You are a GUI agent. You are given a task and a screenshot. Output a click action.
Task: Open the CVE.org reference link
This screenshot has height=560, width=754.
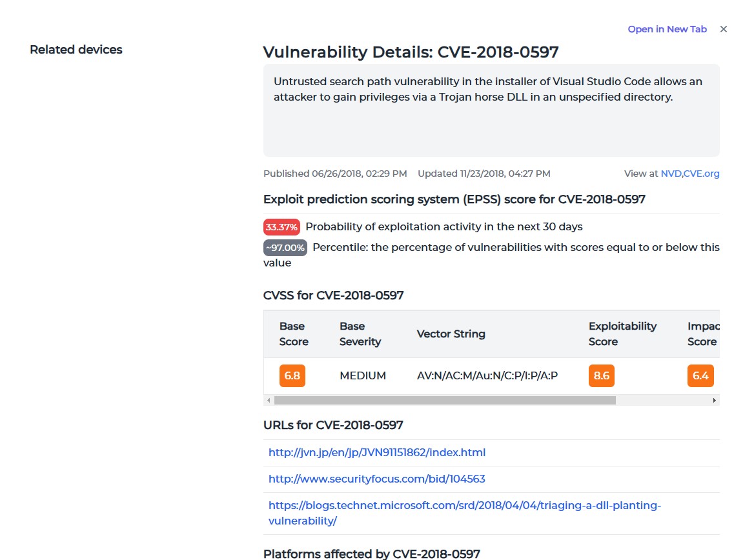[x=702, y=174]
